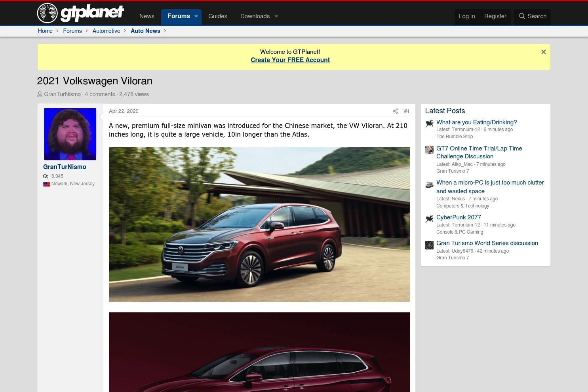The height and width of the screenshot is (392, 588).
Task: Click GranTurNismo's profile avatar picture
Action: tap(70, 134)
